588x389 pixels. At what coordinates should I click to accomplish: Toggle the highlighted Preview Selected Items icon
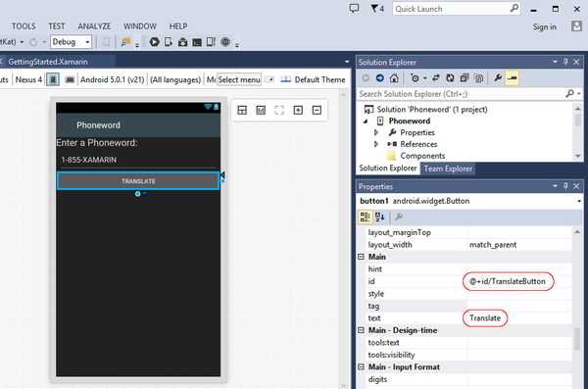513,78
